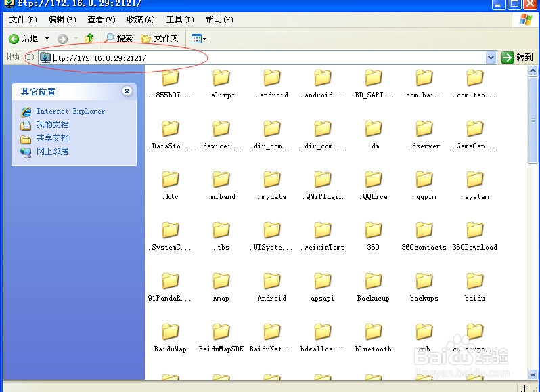The width and height of the screenshot is (540, 392).
Task: Select the BaiduMap folder
Action: click(x=170, y=339)
